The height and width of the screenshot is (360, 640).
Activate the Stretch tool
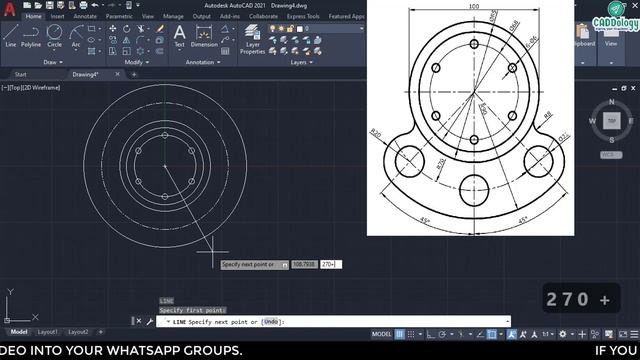click(113, 51)
